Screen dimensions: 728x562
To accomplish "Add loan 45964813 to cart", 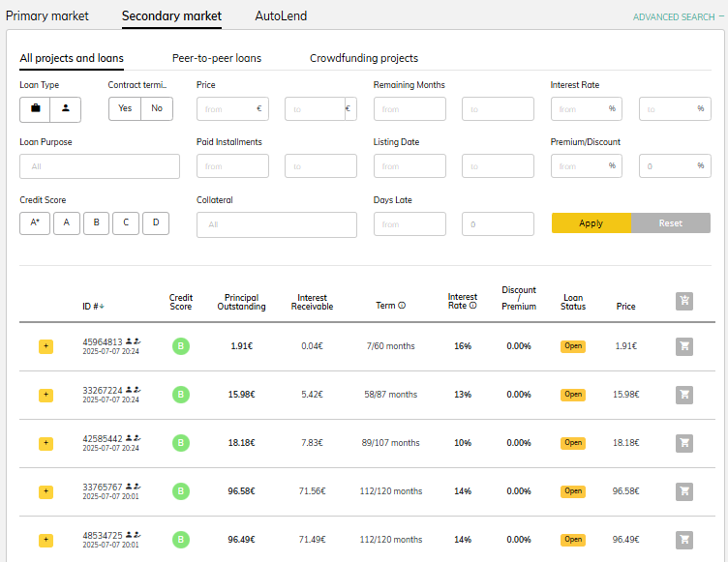I will coord(683,346).
